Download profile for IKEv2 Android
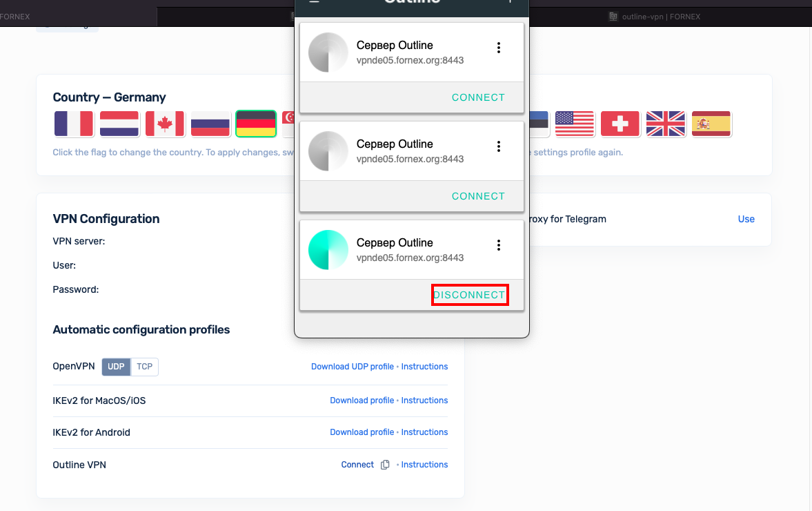The height and width of the screenshot is (511, 812). tap(362, 432)
